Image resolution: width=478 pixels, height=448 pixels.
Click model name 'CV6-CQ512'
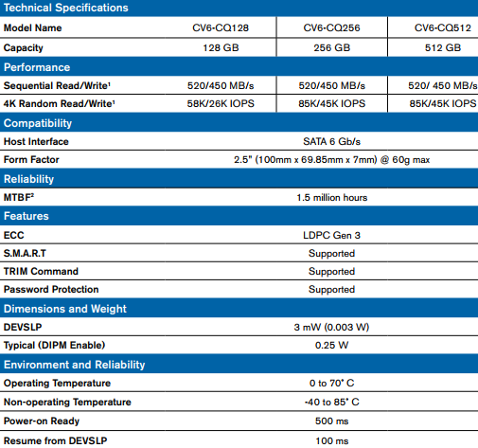tap(443, 27)
